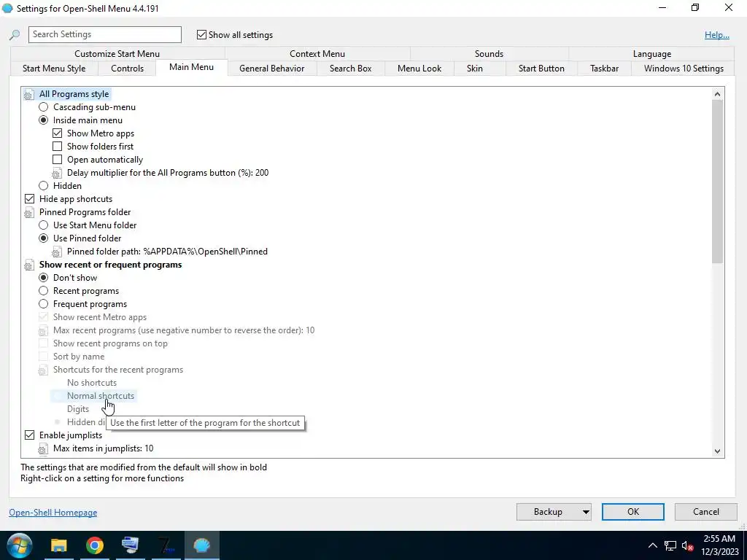
Task: Click the settings icon next to All Programs style
Action: 29,94
